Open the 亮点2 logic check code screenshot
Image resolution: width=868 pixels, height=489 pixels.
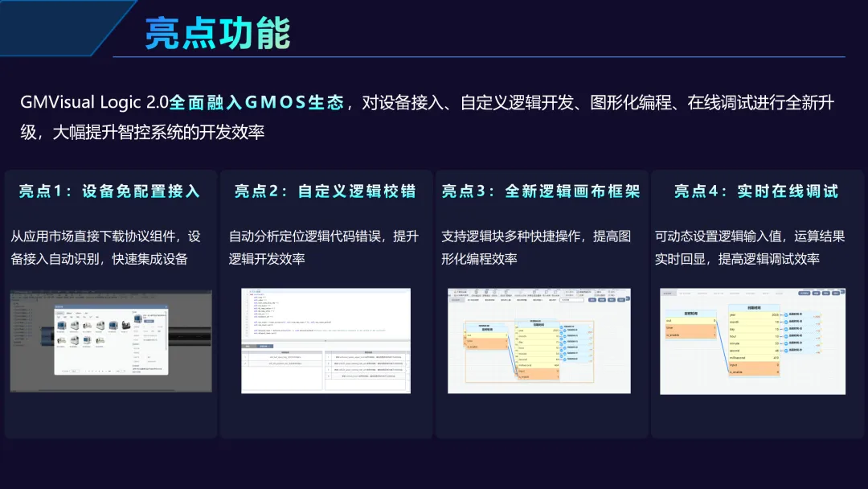point(325,341)
